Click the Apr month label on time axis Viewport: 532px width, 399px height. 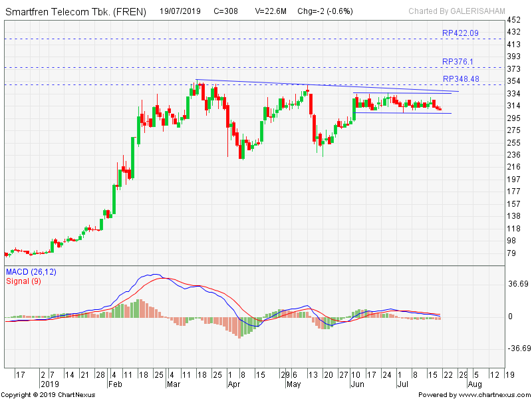234,384
